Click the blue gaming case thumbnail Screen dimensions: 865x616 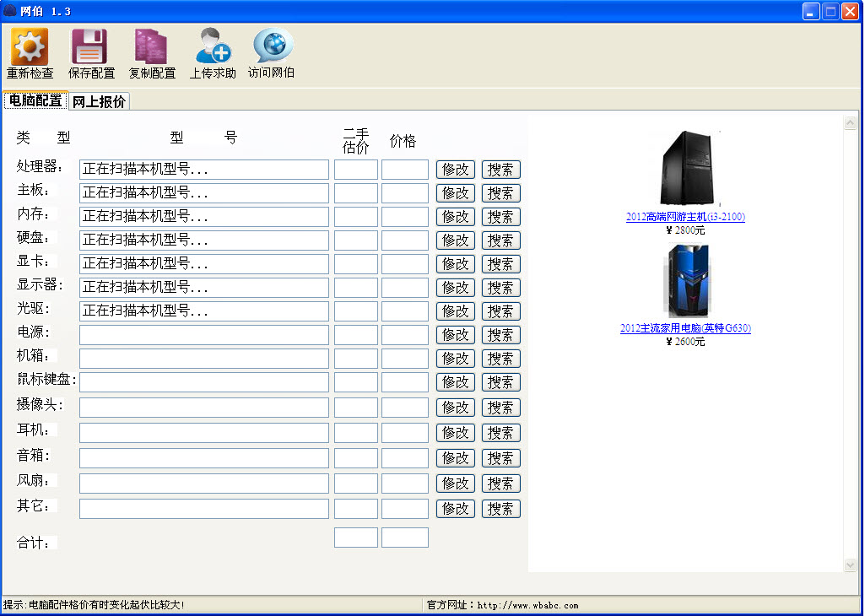685,281
